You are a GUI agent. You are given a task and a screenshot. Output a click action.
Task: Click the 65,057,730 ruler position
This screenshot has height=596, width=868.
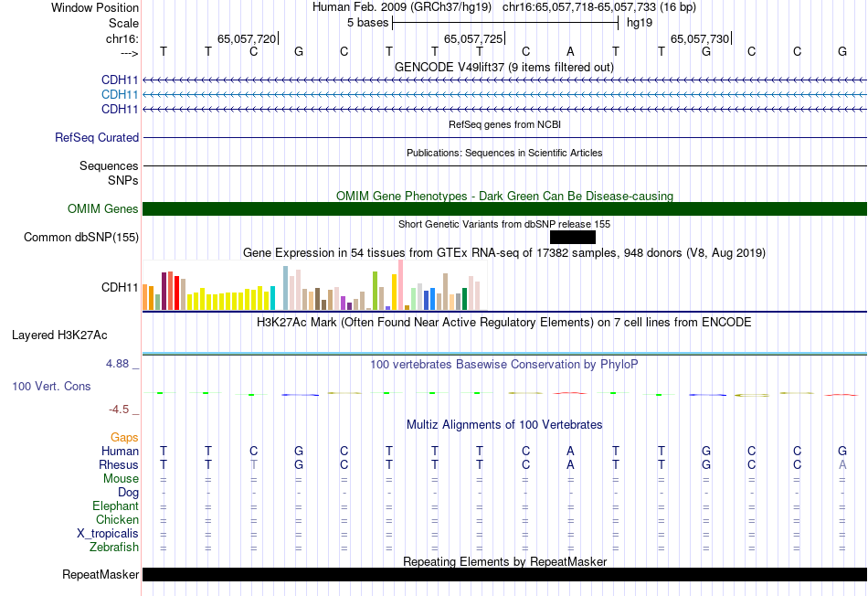pos(700,38)
